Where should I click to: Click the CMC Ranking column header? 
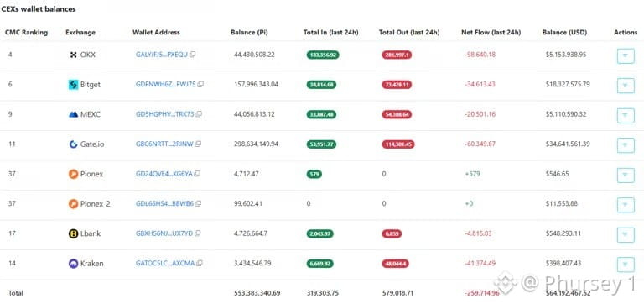click(x=26, y=32)
